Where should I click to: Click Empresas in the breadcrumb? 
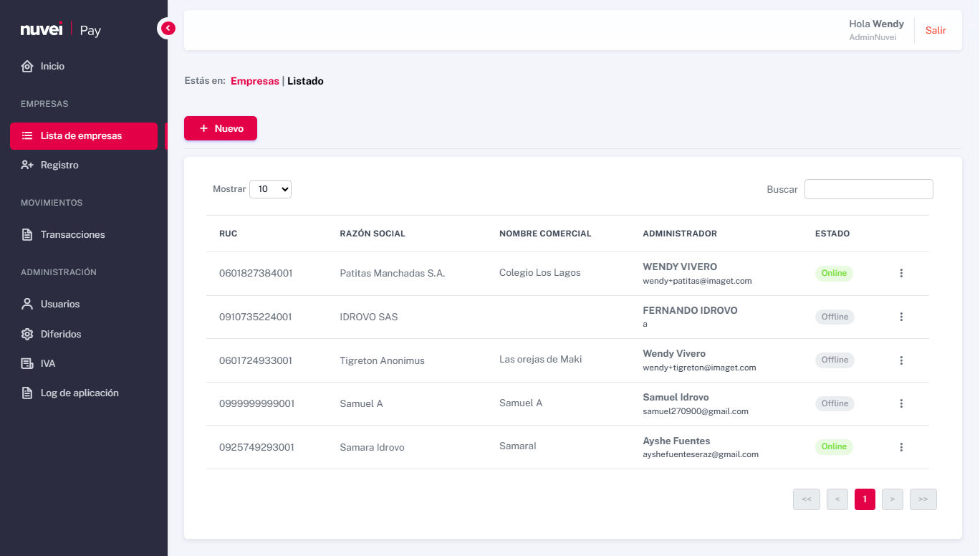[255, 81]
